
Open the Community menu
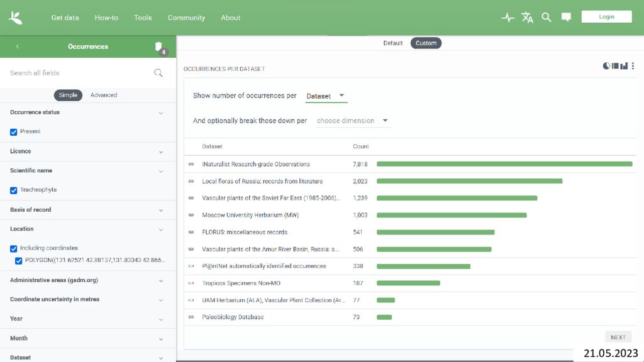click(x=186, y=18)
